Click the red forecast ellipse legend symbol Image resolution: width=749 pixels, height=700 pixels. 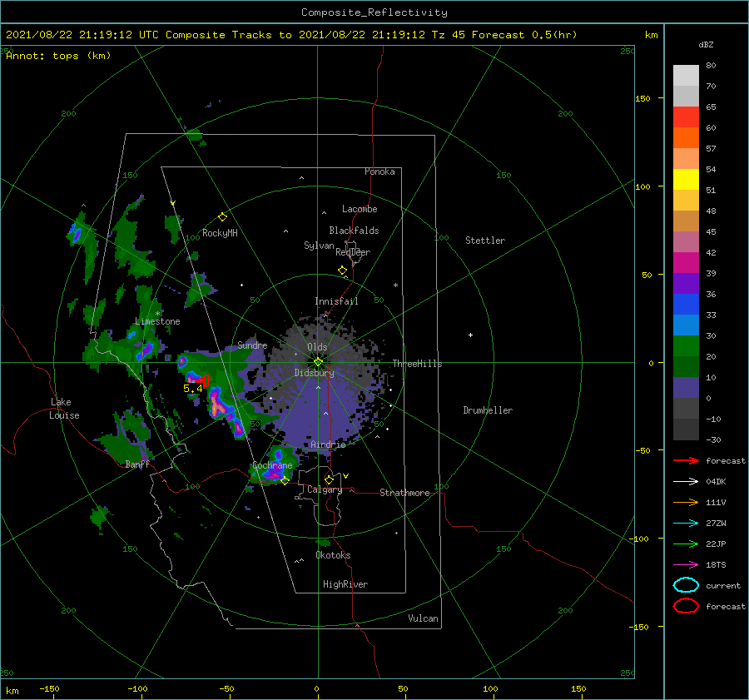tap(686, 606)
